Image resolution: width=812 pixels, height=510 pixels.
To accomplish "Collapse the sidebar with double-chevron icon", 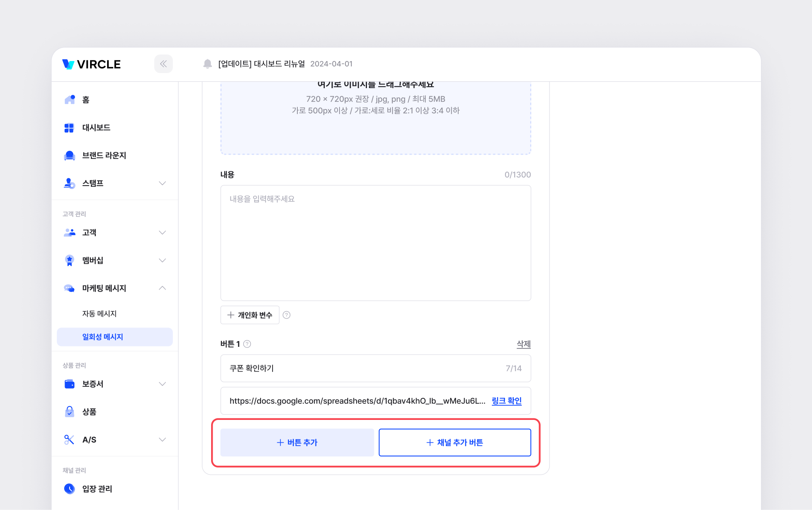I will click(x=163, y=64).
